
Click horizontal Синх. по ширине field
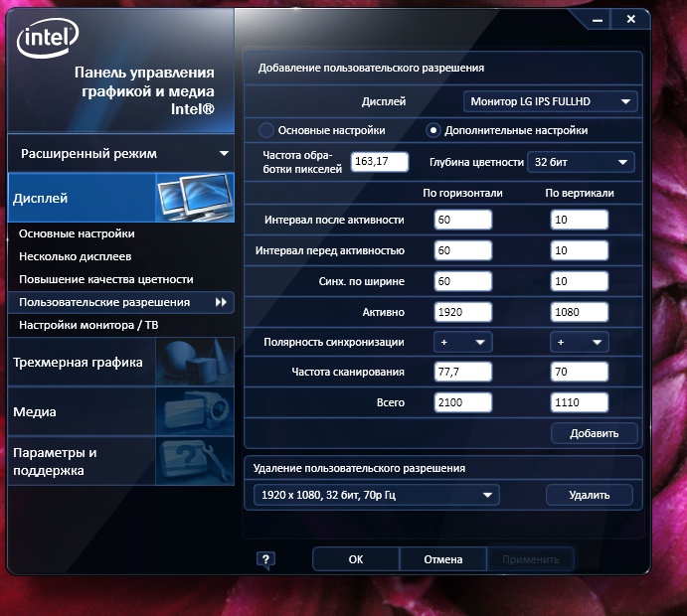462,281
